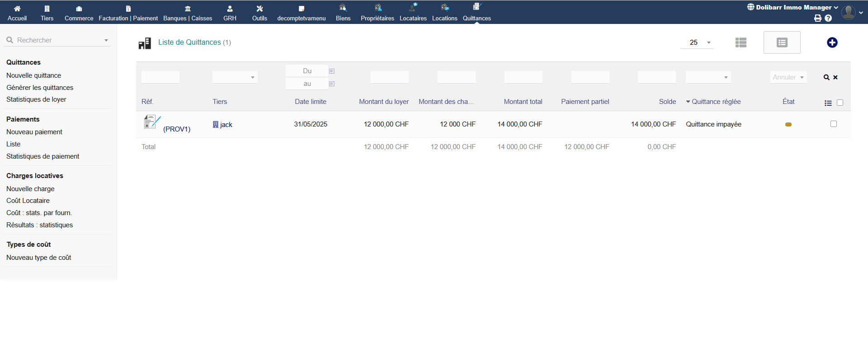Screen dimensions: 868x352
Task: Click the search magnifier filter icon
Action: [826, 77]
